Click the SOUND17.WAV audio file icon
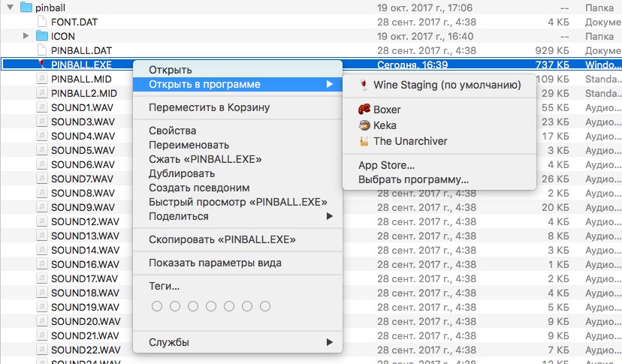The height and width of the screenshot is (364, 622). point(41,278)
